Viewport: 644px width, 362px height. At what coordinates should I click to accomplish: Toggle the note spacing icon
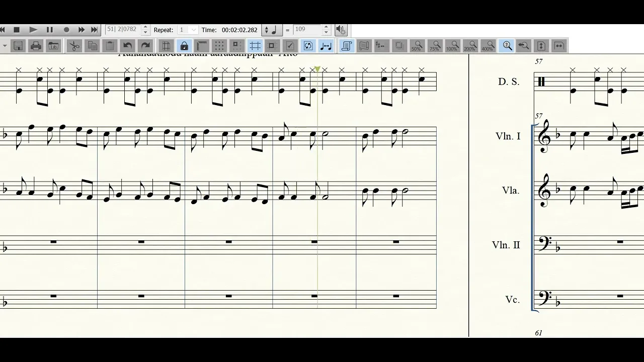[x=326, y=46]
